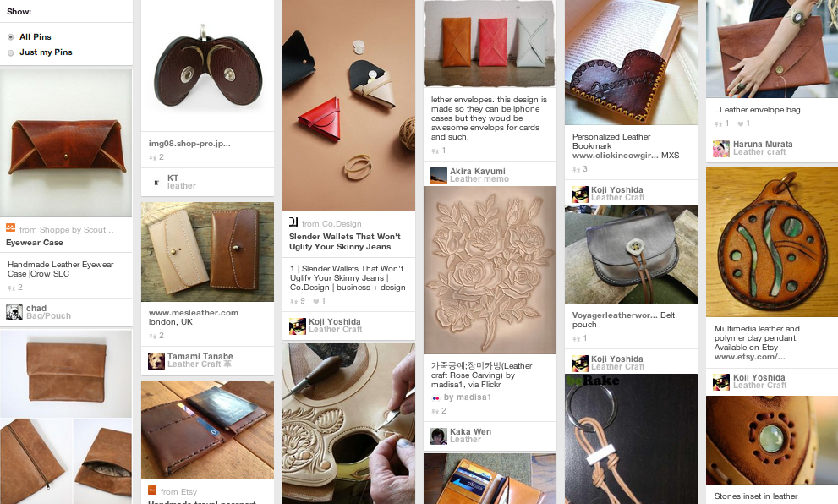Image resolution: width=838 pixels, height=504 pixels.
Task: Click Kaka Wen's profile avatar
Action: (438, 436)
